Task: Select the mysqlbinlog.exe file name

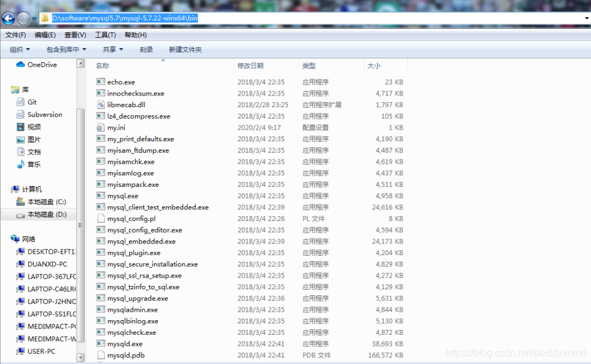Action: tap(133, 321)
